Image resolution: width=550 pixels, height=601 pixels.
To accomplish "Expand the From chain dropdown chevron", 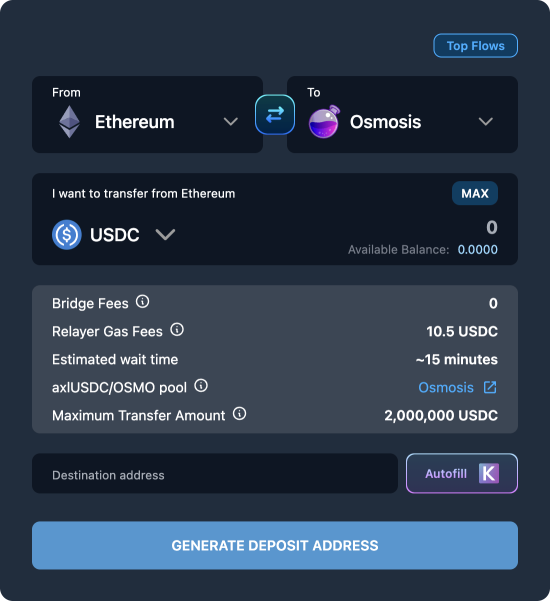I will [x=231, y=122].
